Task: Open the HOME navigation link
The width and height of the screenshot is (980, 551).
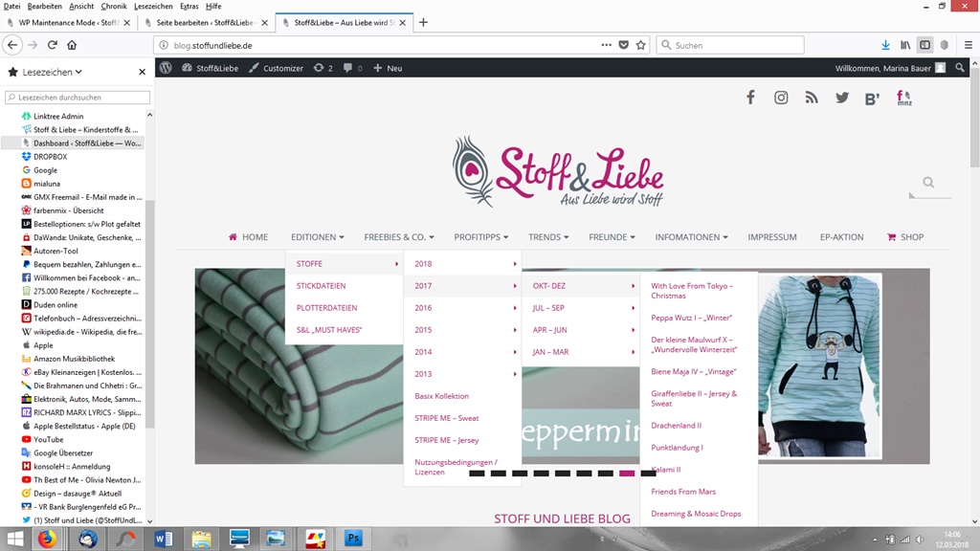Action: pos(248,237)
